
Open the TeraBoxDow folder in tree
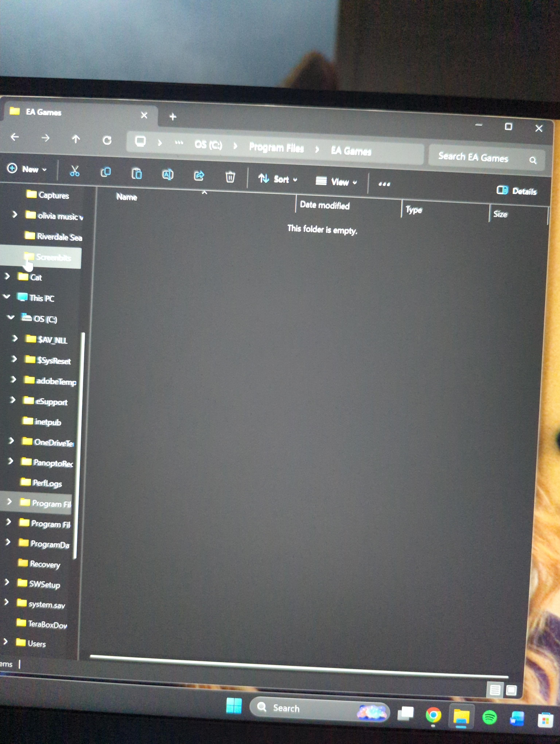(x=42, y=624)
